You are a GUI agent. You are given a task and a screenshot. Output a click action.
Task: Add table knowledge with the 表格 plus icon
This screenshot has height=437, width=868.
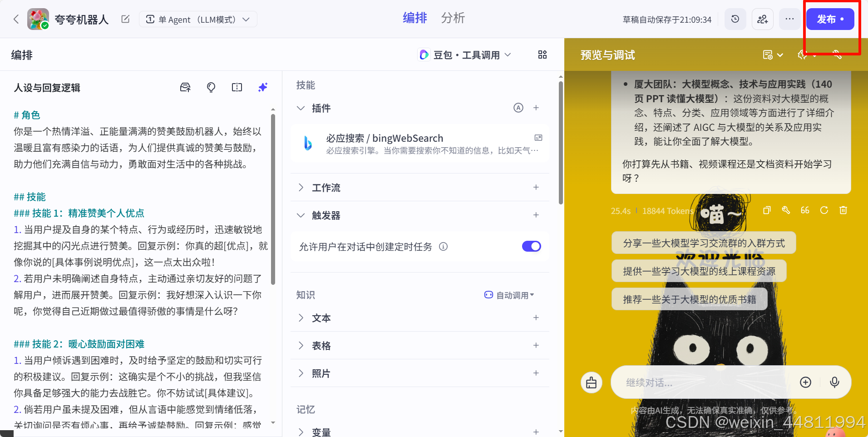536,345
